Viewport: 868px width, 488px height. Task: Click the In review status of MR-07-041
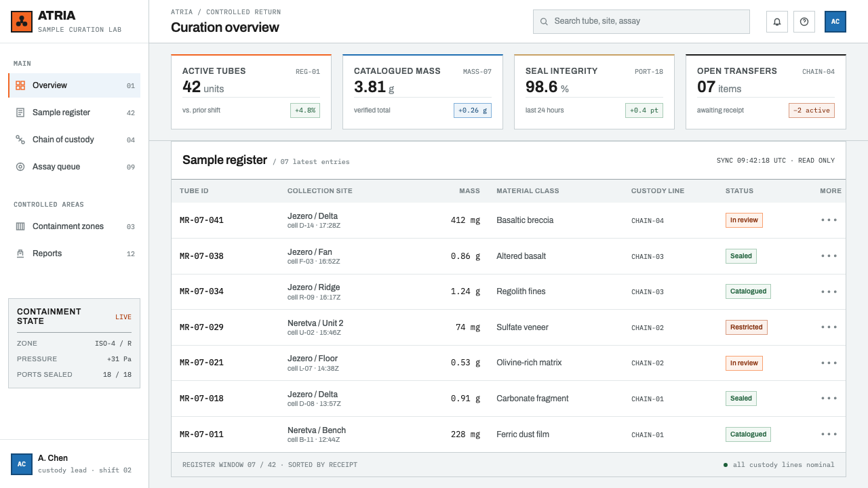(744, 220)
